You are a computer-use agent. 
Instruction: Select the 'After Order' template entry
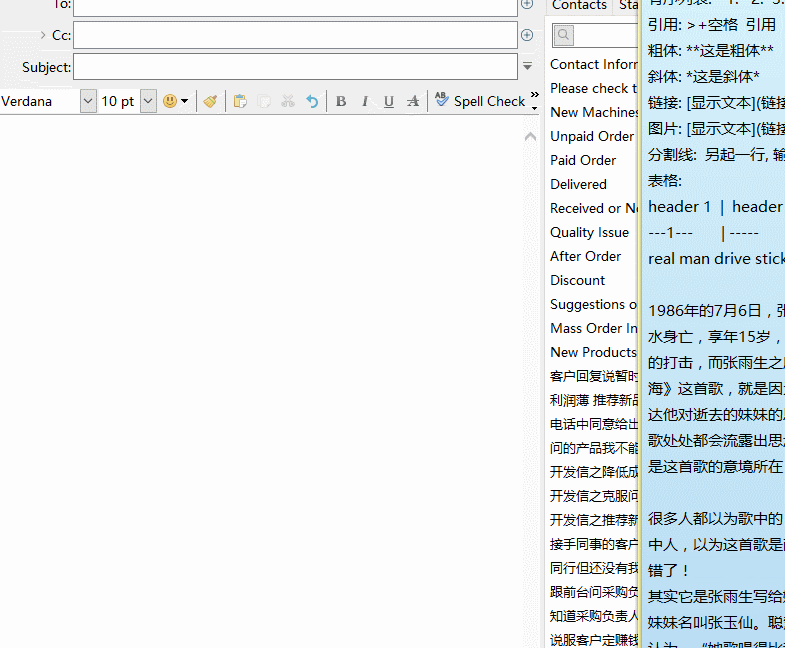(x=585, y=257)
